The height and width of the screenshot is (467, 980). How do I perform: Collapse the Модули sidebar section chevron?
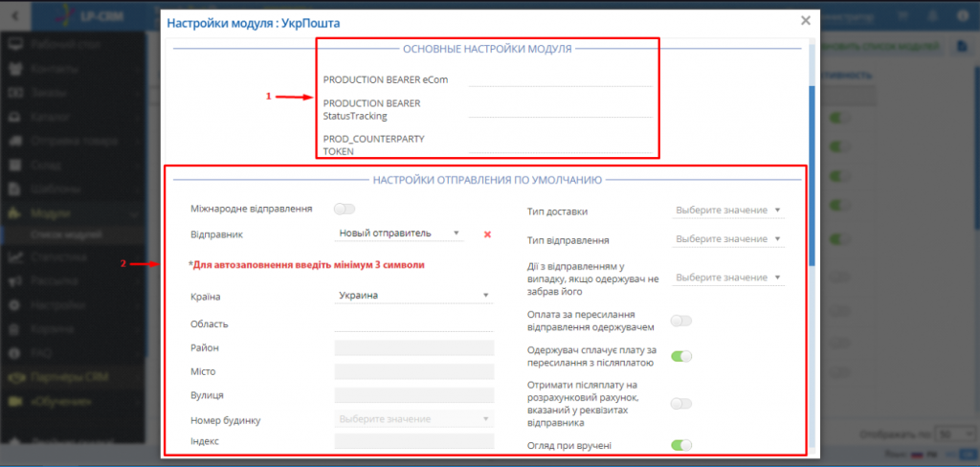135,213
